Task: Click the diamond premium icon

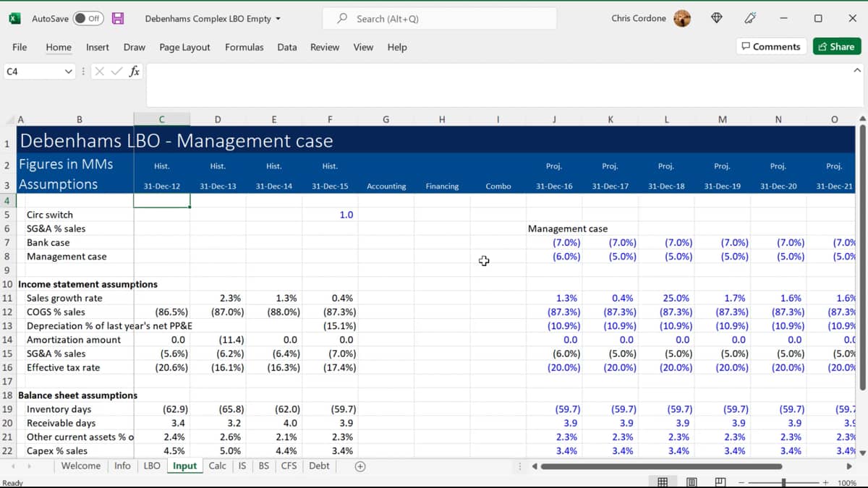Action: [x=717, y=19]
